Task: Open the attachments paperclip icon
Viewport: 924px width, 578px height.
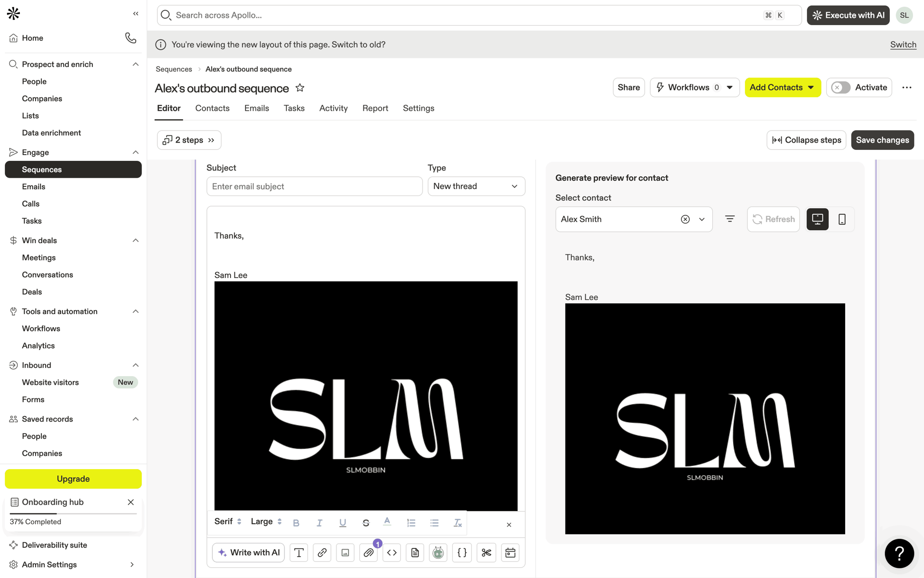Action: 369,552
